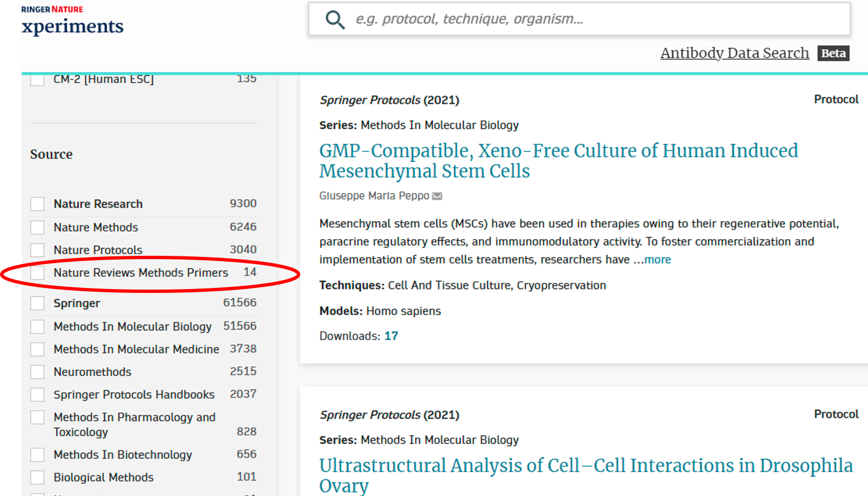The image size is (868, 496).
Task: Click the downloads count 17 link
Action: pos(391,336)
